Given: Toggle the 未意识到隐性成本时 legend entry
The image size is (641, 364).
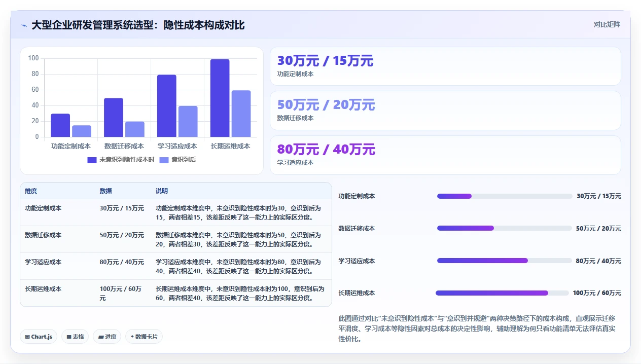Looking at the screenshot, I should point(121,160).
